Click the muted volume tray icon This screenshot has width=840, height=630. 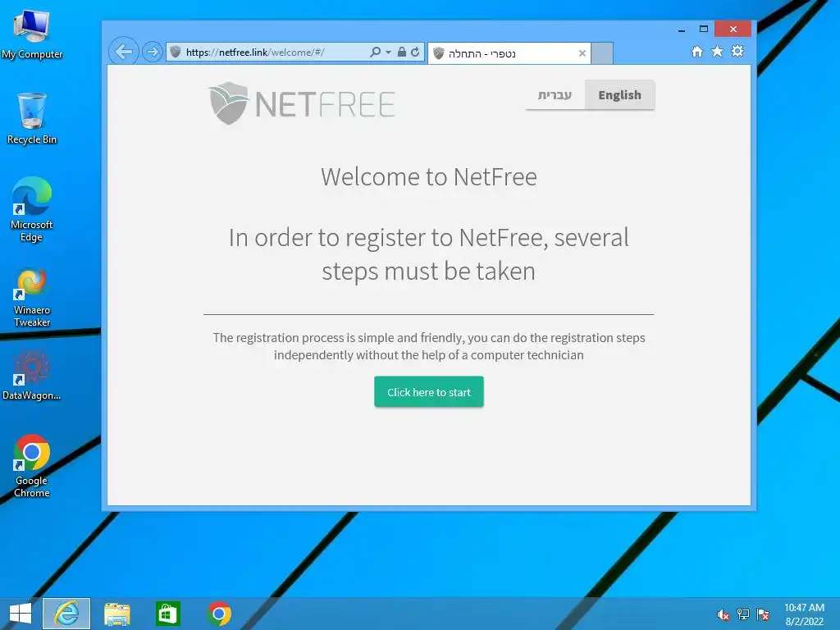click(x=723, y=614)
